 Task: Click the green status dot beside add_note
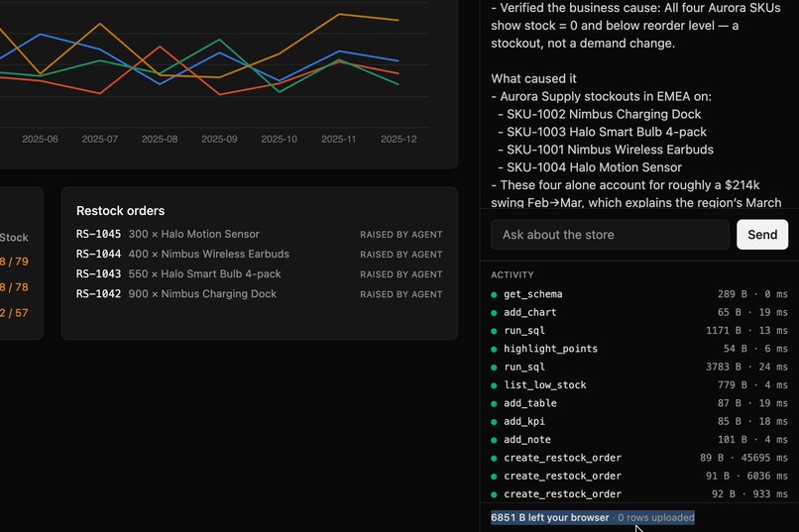coord(494,441)
